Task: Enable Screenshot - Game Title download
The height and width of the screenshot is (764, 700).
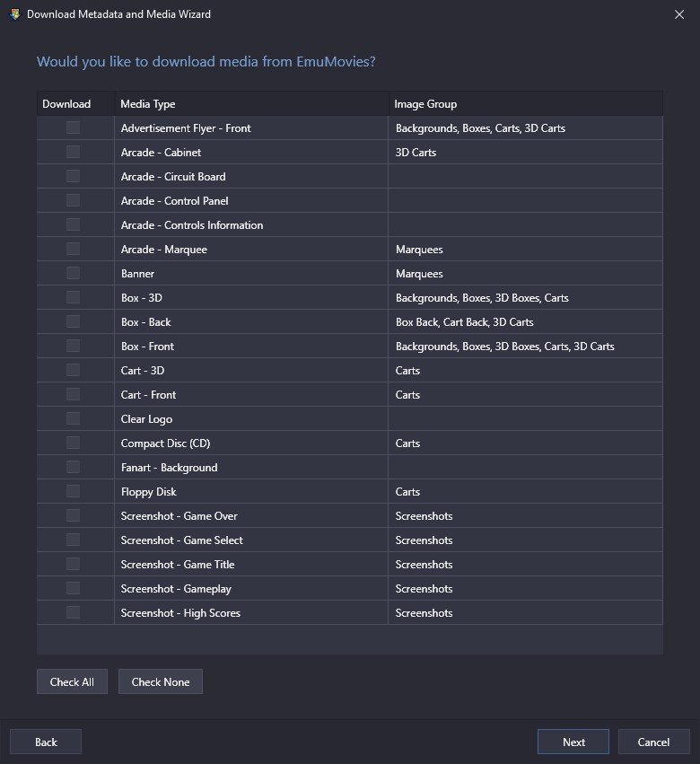Action: [73, 564]
